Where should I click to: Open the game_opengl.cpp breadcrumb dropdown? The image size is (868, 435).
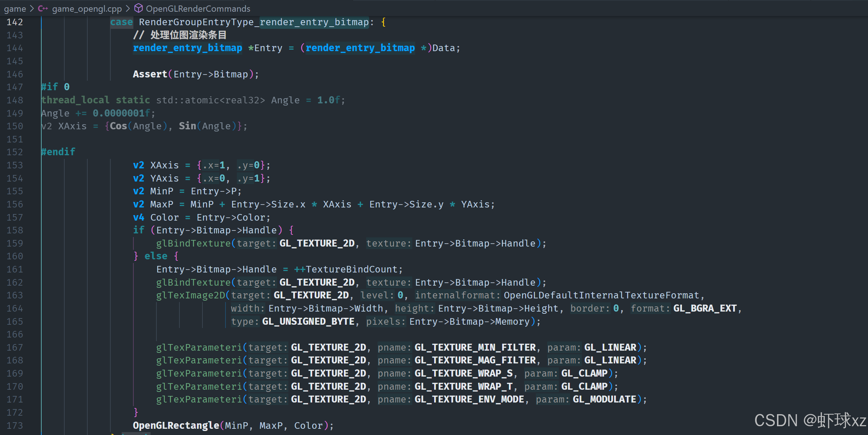tap(87, 8)
